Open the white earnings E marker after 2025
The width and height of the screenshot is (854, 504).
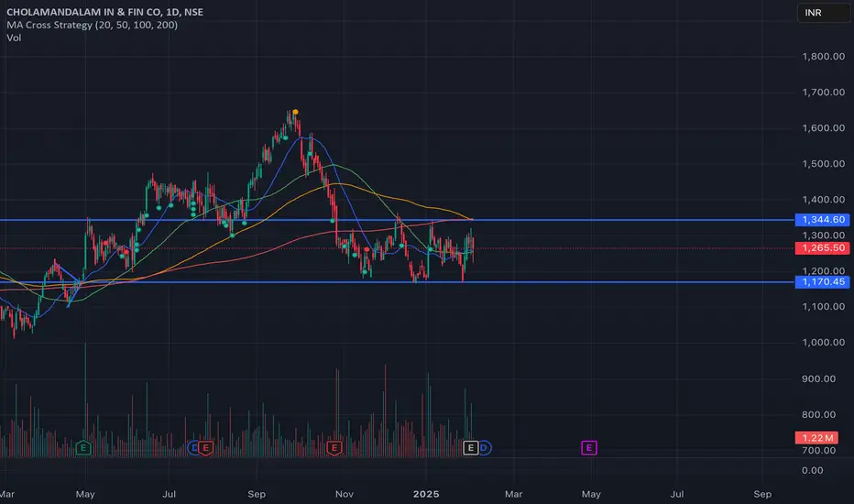tap(471, 448)
